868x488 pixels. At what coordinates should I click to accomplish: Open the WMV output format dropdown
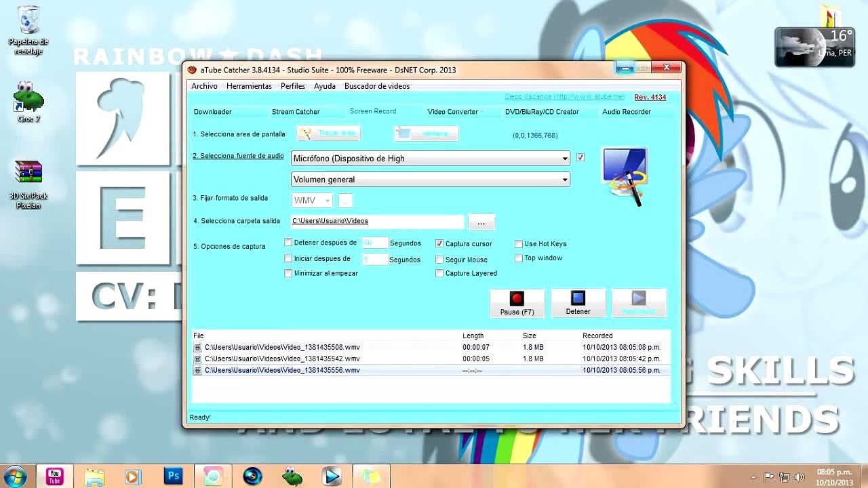pos(312,201)
